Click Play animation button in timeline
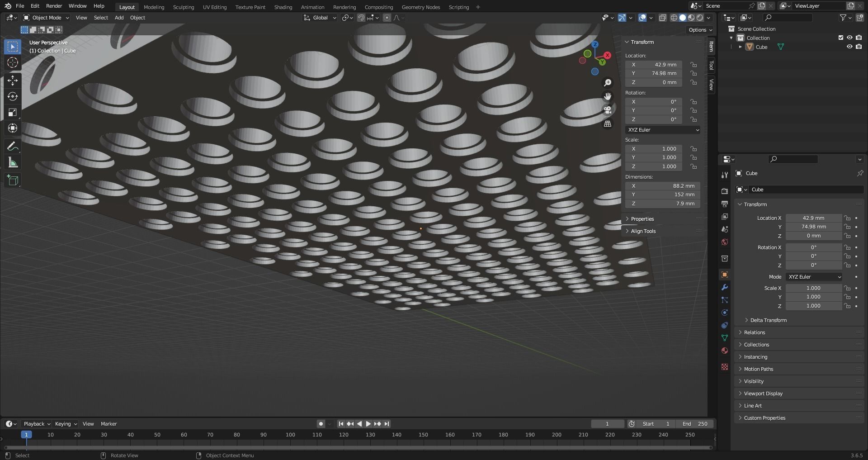The width and height of the screenshot is (868, 460). (x=368, y=424)
